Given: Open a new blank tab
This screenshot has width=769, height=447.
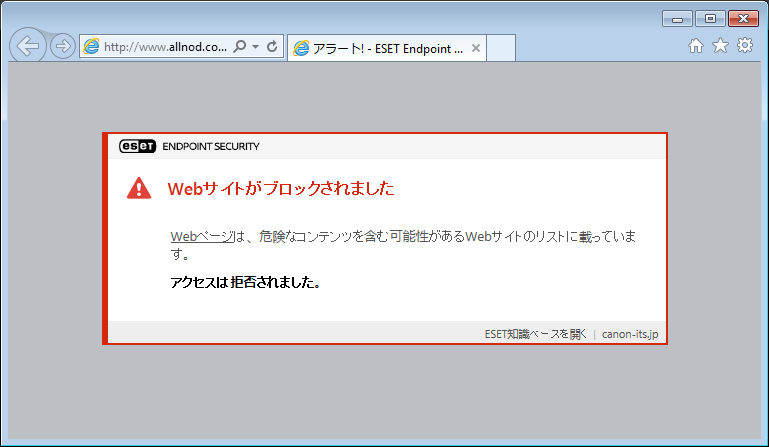Looking at the screenshot, I should click(x=501, y=48).
